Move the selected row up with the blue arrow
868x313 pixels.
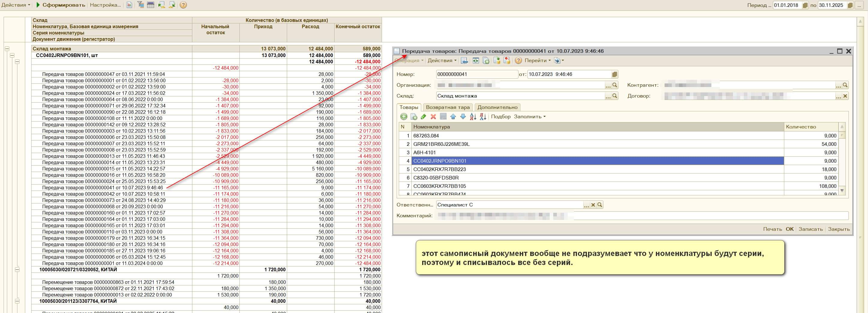pyautogui.click(x=453, y=116)
